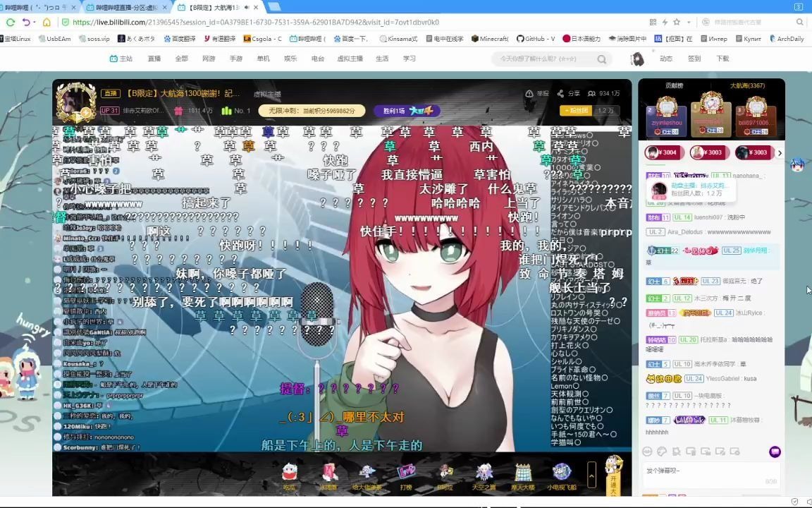This screenshot has height=508, width=812.
Task: Click the star bookmark icon in address bar
Action: click(x=677, y=23)
